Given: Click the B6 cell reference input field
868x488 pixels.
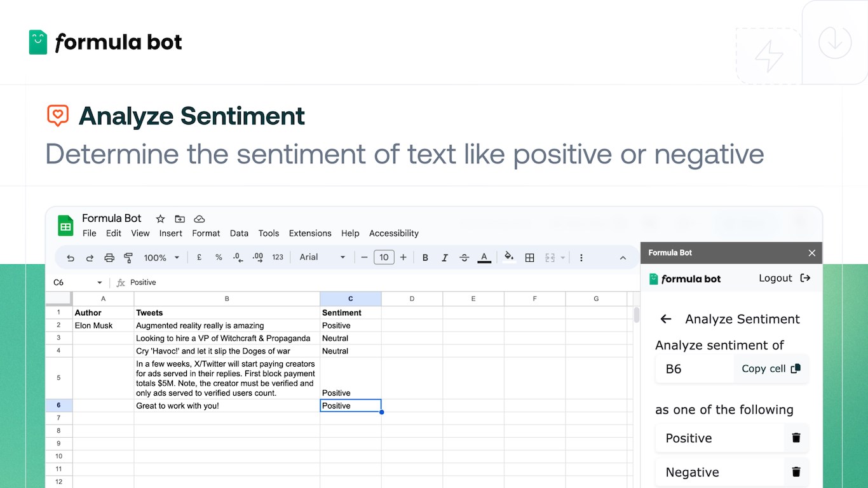Looking at the screenshot, I should (x=694, y=369).
